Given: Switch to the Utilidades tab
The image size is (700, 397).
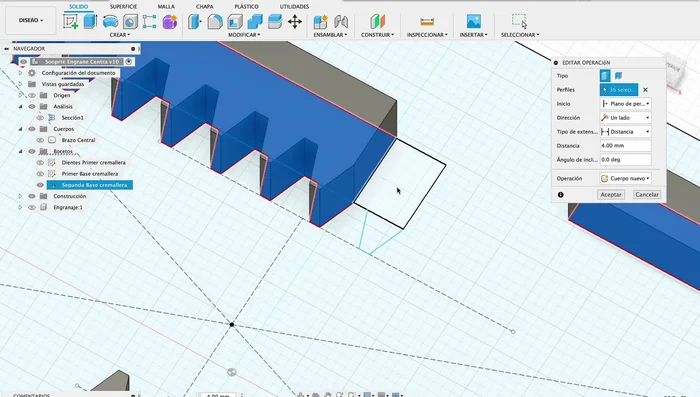Looking at the screenshot, I should click(x=294, y=6).
